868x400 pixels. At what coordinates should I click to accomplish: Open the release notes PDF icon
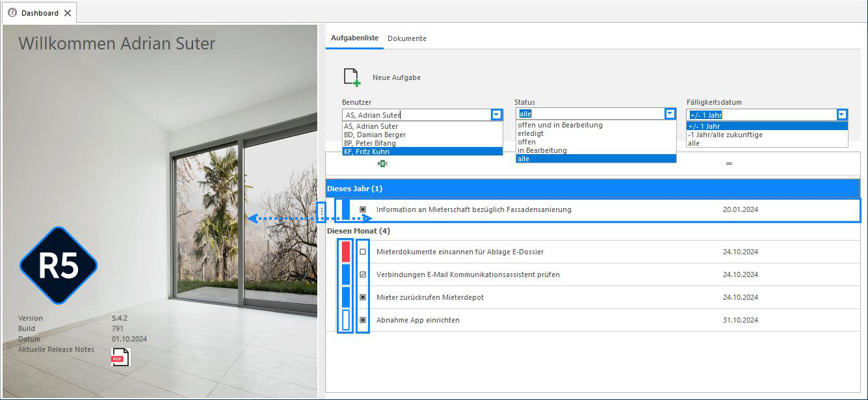120,357
